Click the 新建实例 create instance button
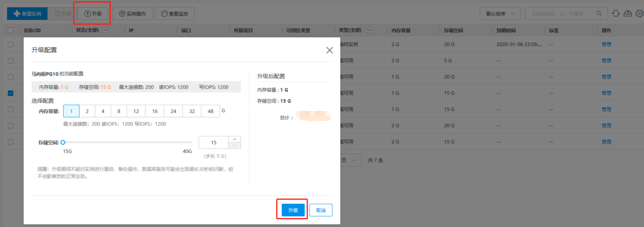This screenshot has width=644, height=227. point(27,14)
